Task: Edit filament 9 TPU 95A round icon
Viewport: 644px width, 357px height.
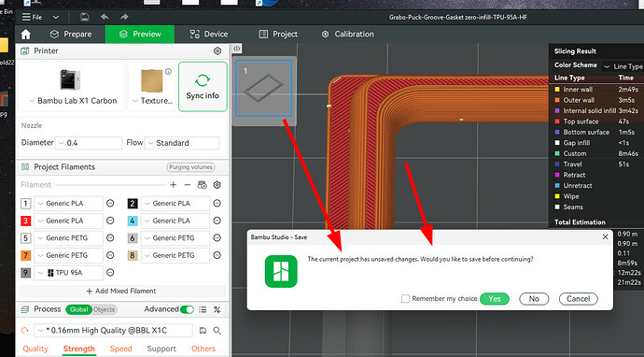Action: [110, 272]
